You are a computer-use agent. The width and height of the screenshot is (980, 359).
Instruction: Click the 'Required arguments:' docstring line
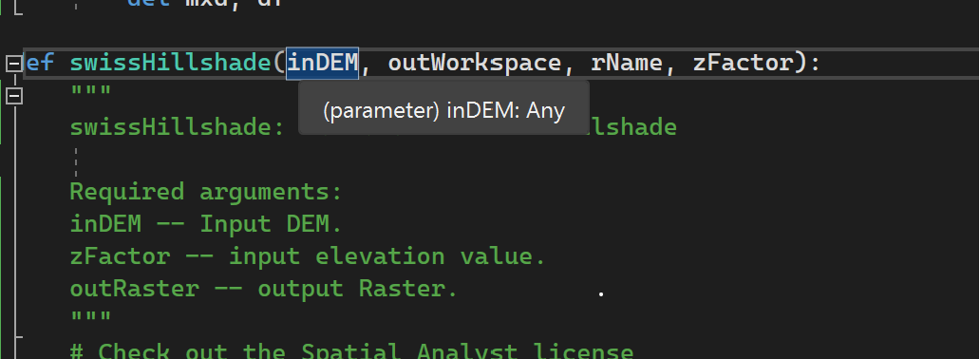[206, 192]
